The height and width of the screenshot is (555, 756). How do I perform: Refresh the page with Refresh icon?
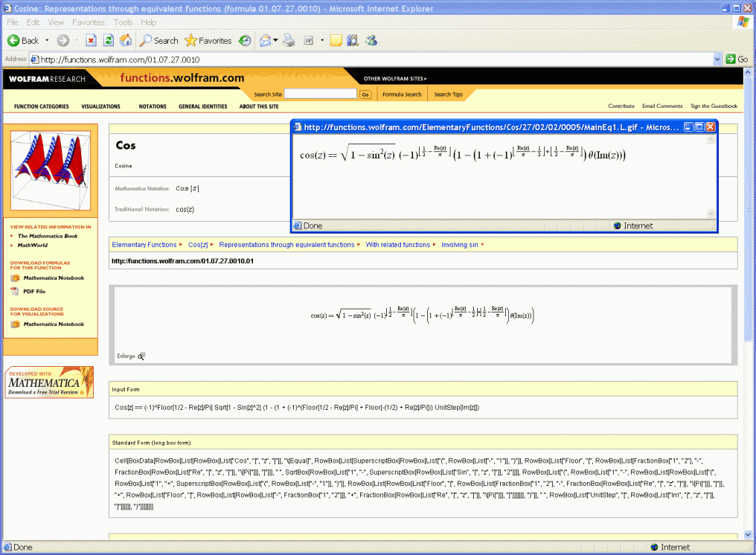pyautogui.click(x=109, y=40)
